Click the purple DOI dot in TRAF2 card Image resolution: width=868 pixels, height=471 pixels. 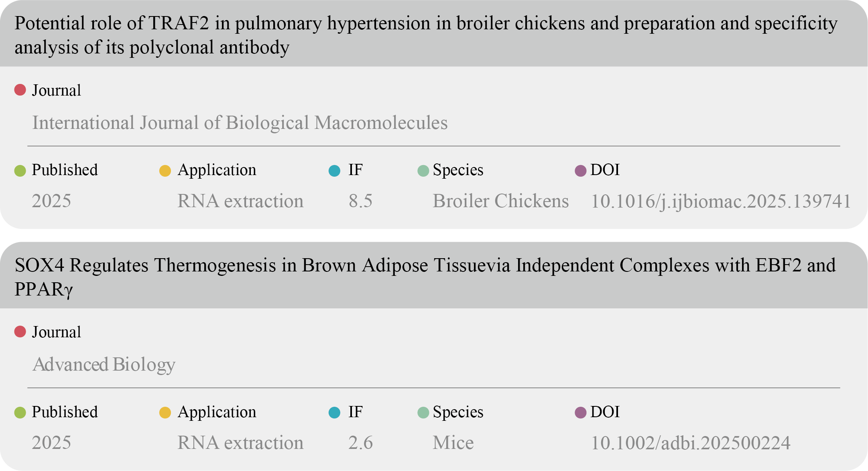[581, 171]
